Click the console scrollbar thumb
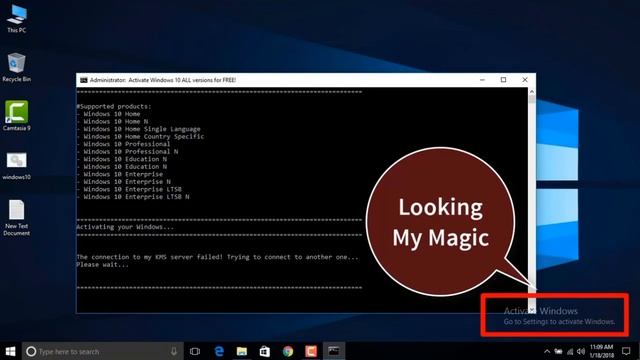Viewport: 640px width, 360px height. click(x=531, y=100)
